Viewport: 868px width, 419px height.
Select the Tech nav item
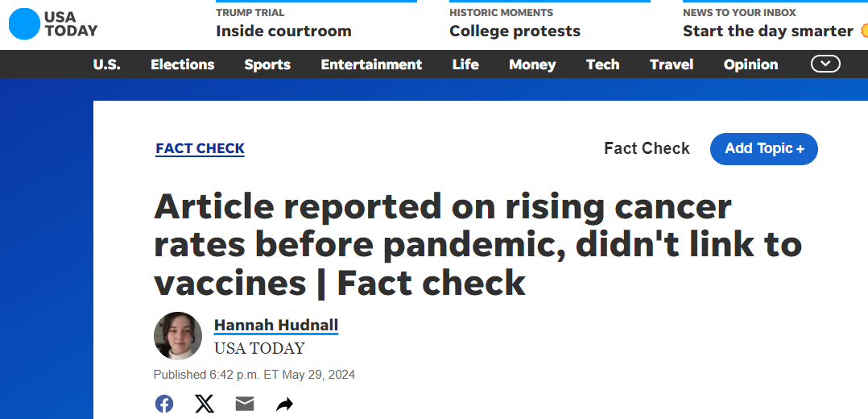click(x=602, y=64)
